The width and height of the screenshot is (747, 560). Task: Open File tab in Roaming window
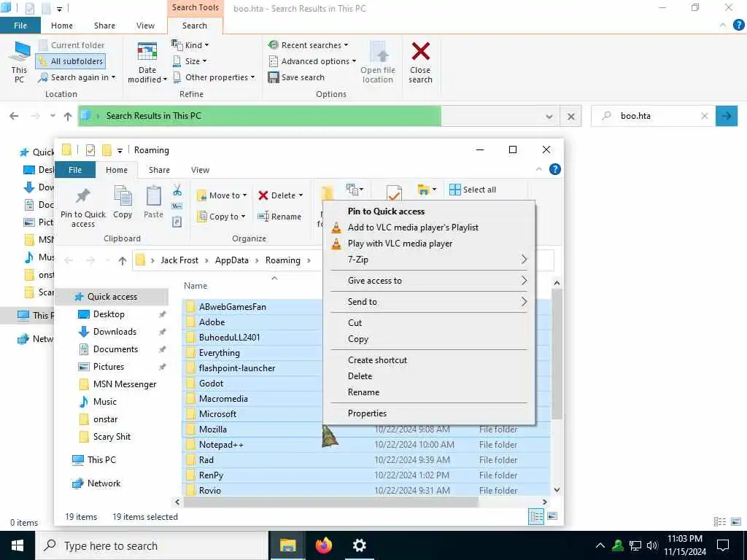click(x=75, y=170)
